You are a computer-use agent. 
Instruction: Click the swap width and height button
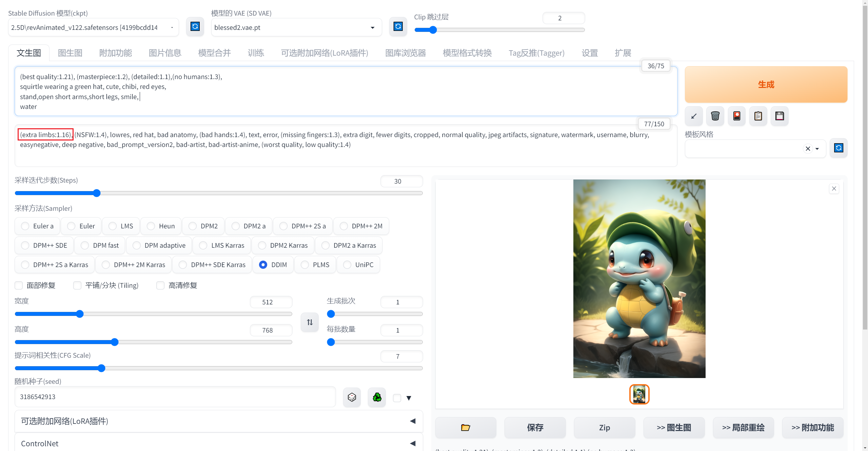310,322
